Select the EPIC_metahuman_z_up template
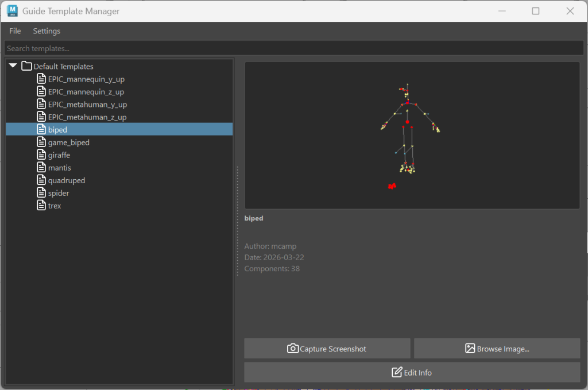This screenshot has width=588, height=390. [x=87, y=117]
